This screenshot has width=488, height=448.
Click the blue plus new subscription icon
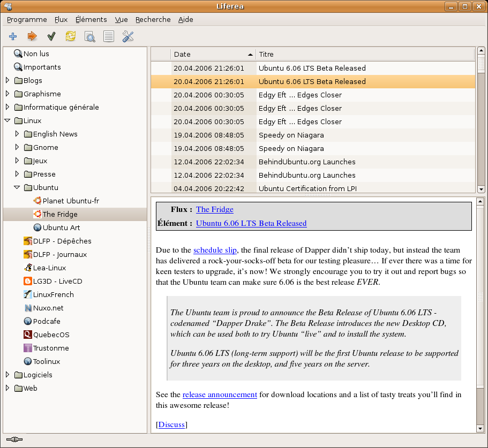tap(13, 36)
